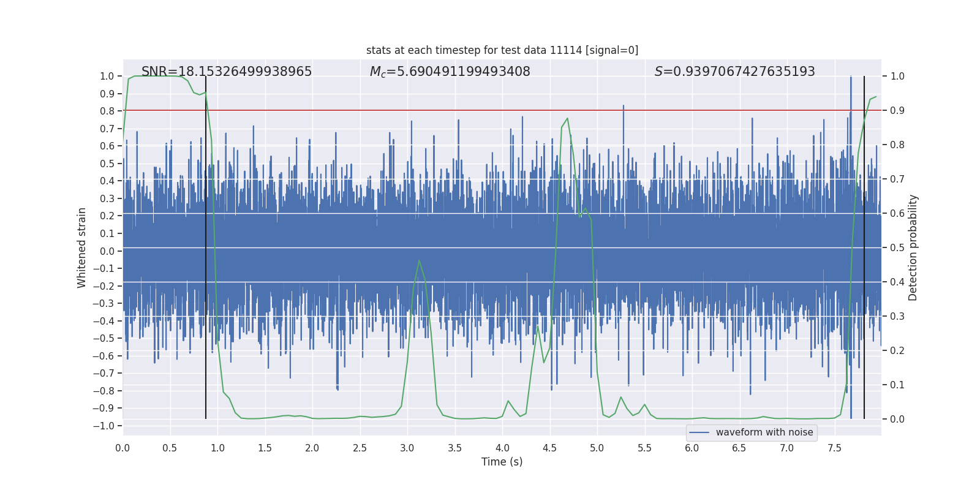Viewport: 980px width, 490px height.
Task: Click the 5.0 tick label on time axis
Action: (597, 448)
